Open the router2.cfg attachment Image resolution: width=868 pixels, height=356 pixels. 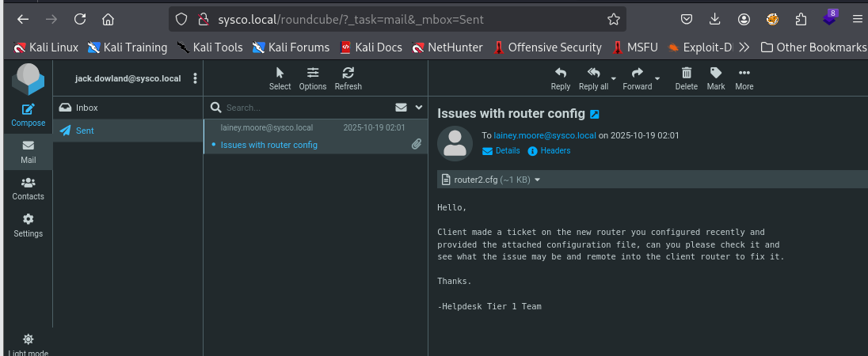pyautogui.click(x=485, y=180)
